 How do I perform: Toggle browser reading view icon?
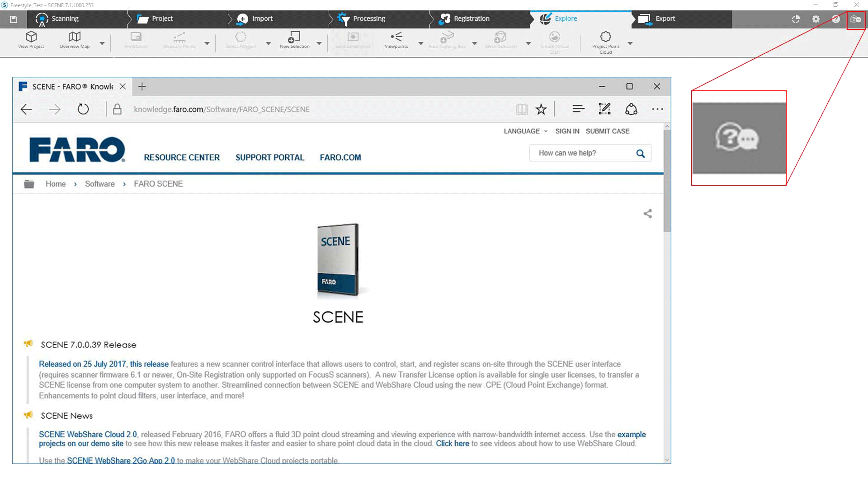pos(522,109)
